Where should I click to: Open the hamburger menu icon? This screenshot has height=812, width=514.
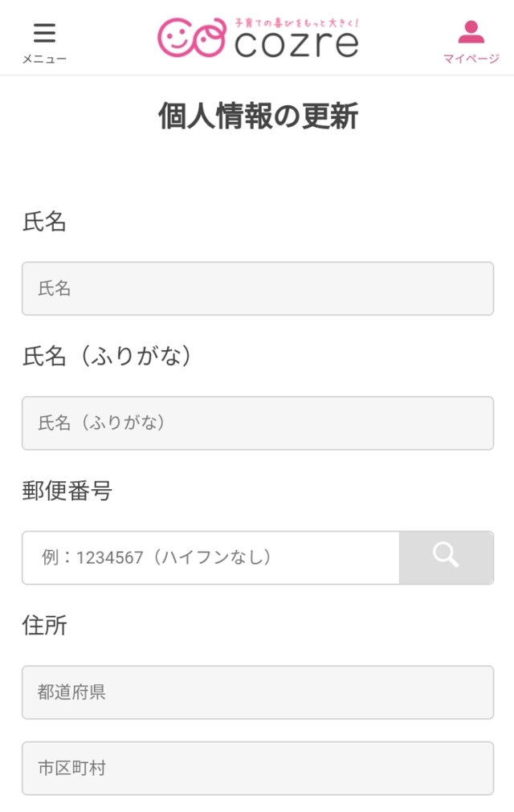[44, 33]
